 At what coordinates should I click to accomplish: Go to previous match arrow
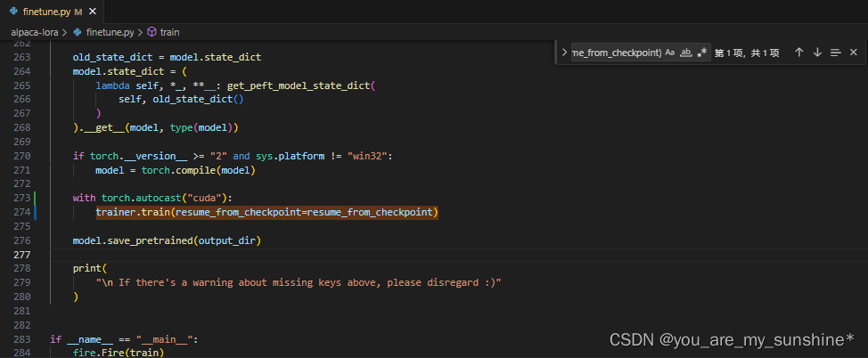click(798, 53)
